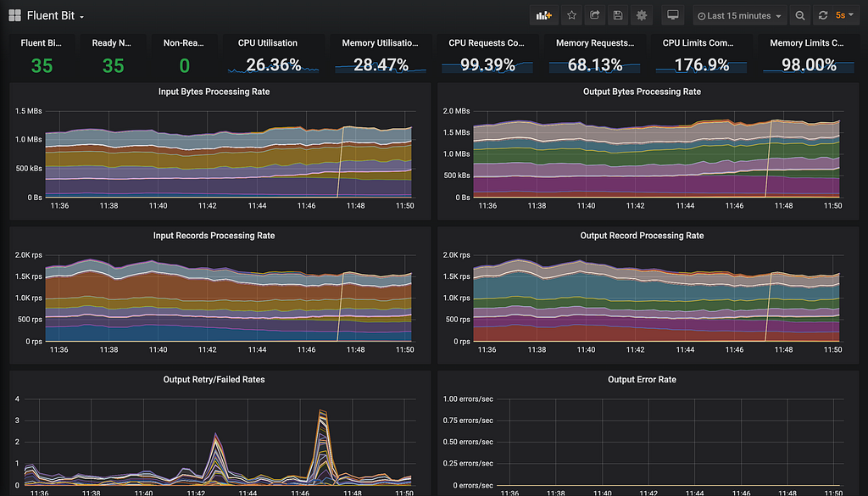Open the Grafana dashboards grid icon
868x496 pixels.
point(15,15)
